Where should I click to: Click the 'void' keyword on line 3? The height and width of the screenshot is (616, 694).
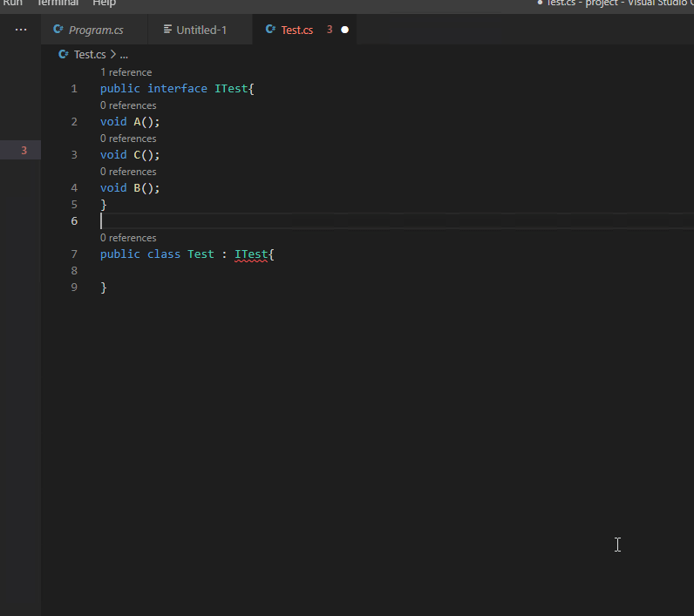coord(113,155)
